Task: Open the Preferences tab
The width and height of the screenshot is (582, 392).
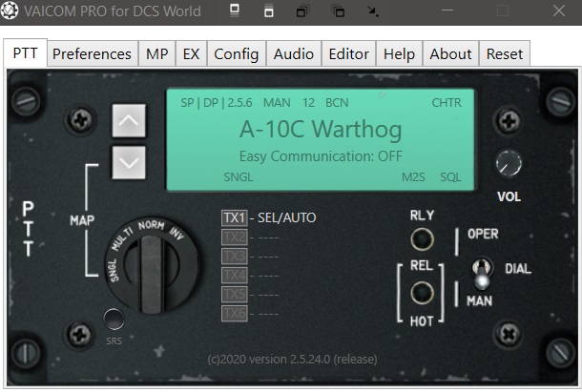Action: click(x=92, y=54)
